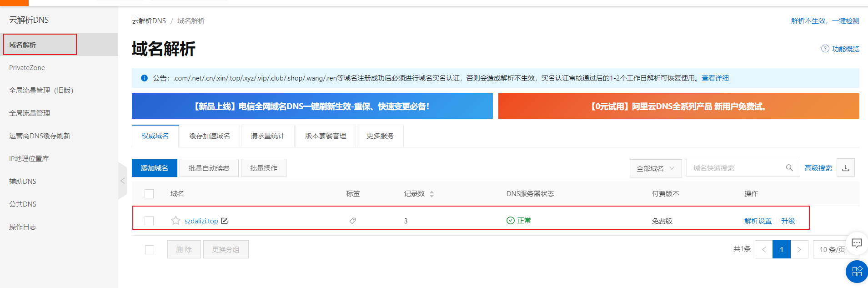Click the 云解析DNS sidebar title
Viewport: 868px width, 288px height.
coord(29,20)
